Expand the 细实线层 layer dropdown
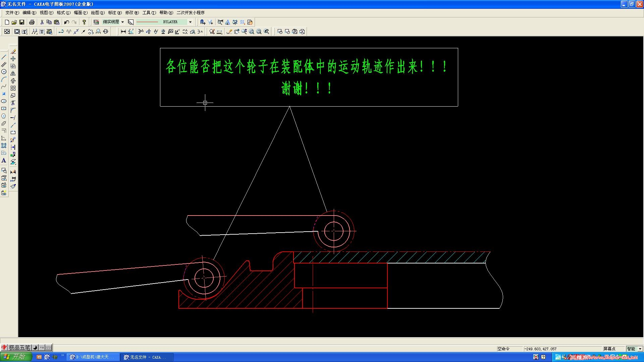The width and height of the screenshot is (644, 362). (x=122, y=22)
